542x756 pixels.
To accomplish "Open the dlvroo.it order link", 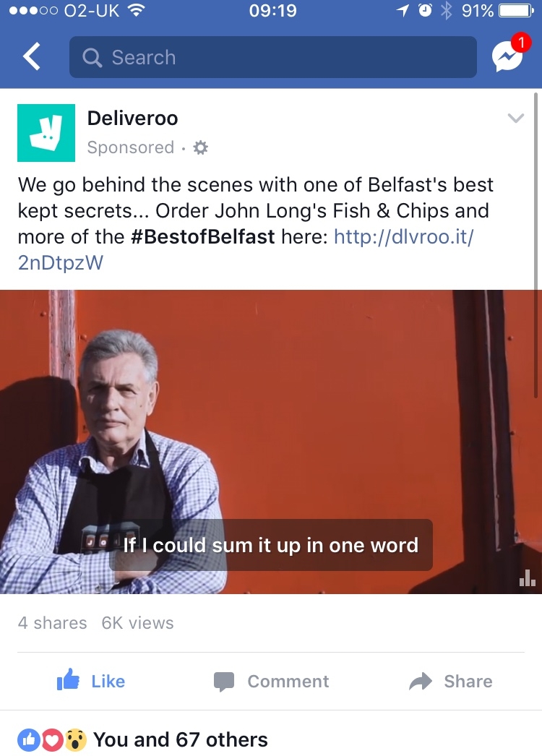I will pyautogui.click(x=246, y=249).
